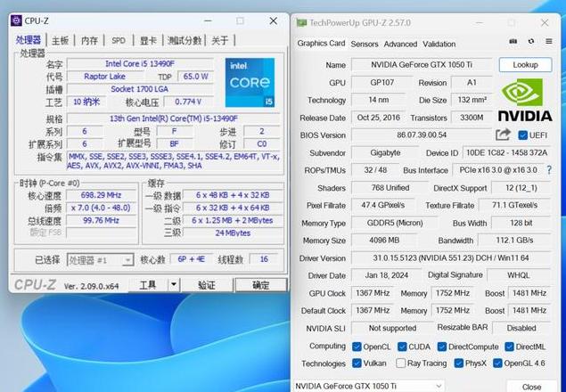
Task: Click the Resizable BAR Disabled value
Action: (x=521, y=328)
